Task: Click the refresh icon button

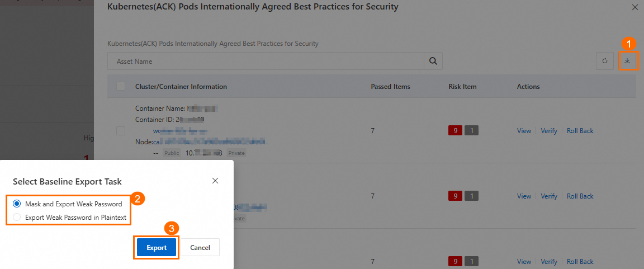Action: pyautogui.click(x=605, y=61)
